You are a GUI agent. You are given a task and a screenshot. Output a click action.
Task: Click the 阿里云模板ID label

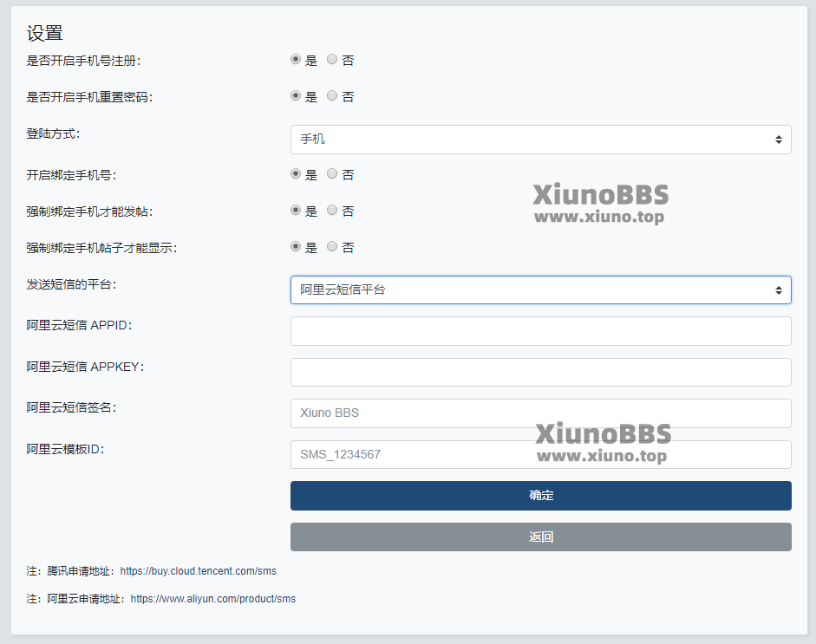[65, 449]
